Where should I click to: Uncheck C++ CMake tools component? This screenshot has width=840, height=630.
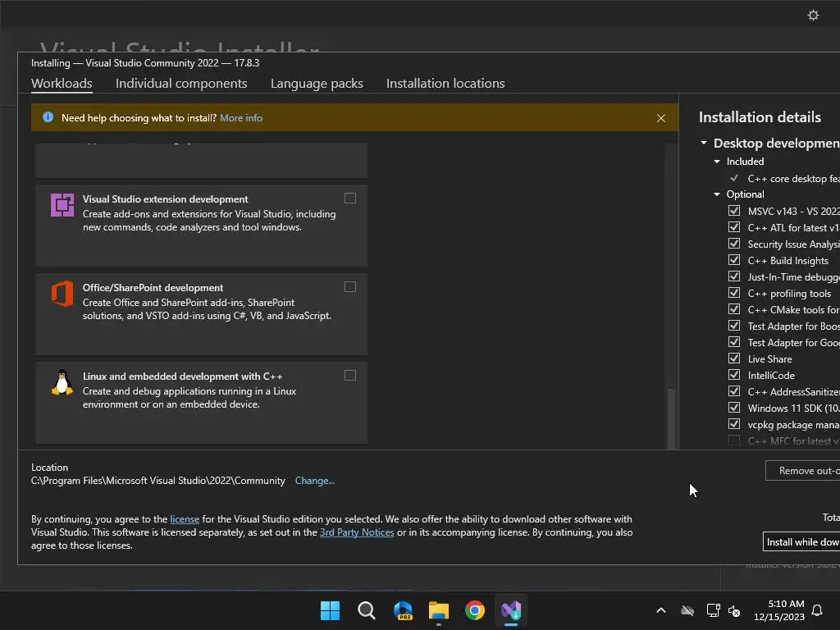point(734,309)
